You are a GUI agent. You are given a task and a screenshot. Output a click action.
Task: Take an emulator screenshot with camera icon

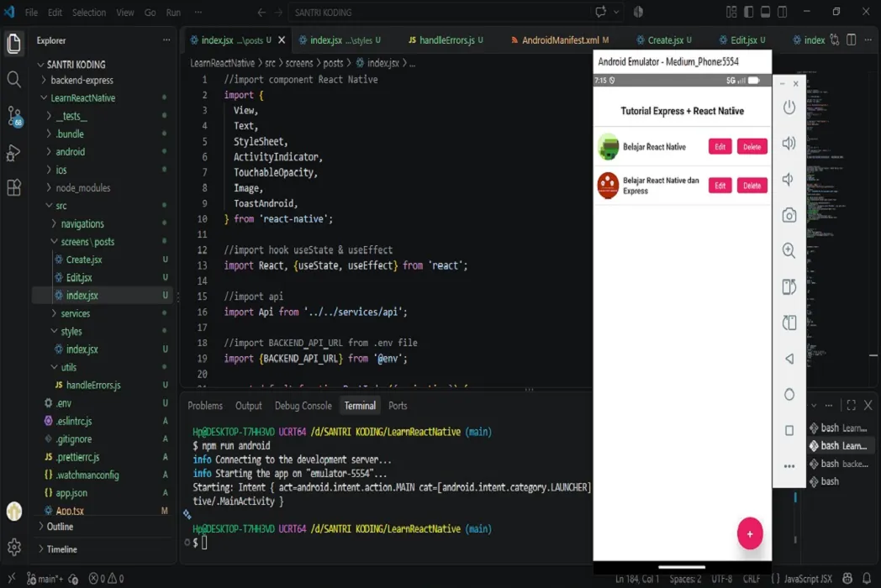coord(789,215)
